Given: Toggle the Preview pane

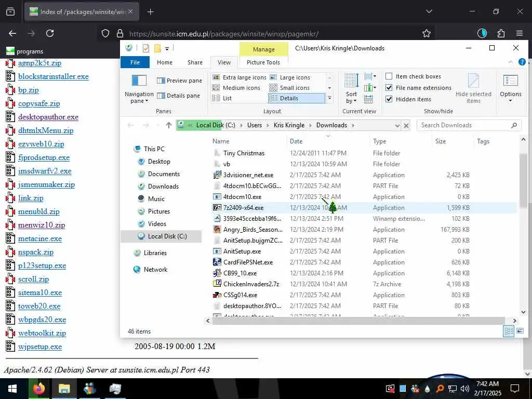Looking at the screenshot, I should coord(179,81).
